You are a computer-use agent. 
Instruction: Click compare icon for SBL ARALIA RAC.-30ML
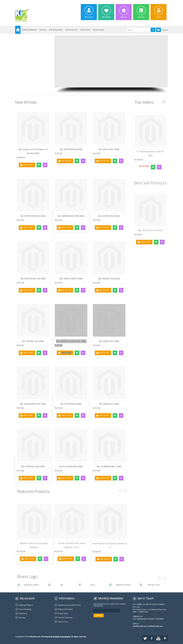pos(121,161)
